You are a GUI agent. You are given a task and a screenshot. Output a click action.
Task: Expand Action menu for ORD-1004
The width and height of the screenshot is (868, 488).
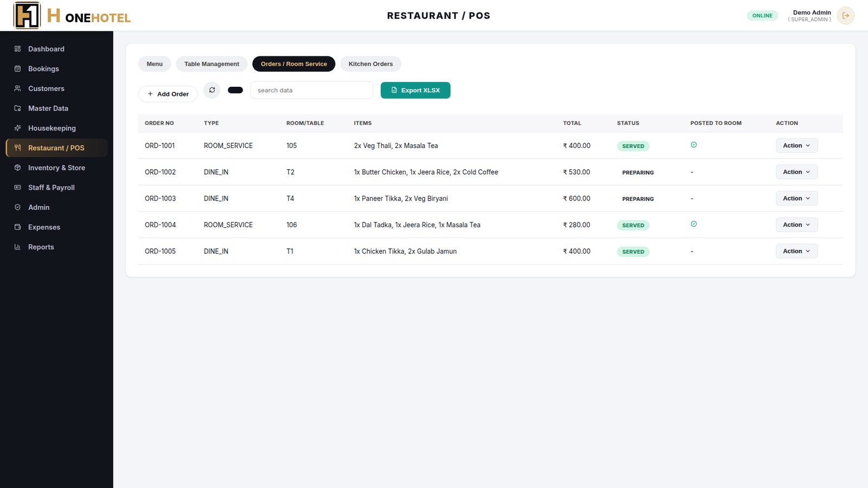[x=796, y=224]
